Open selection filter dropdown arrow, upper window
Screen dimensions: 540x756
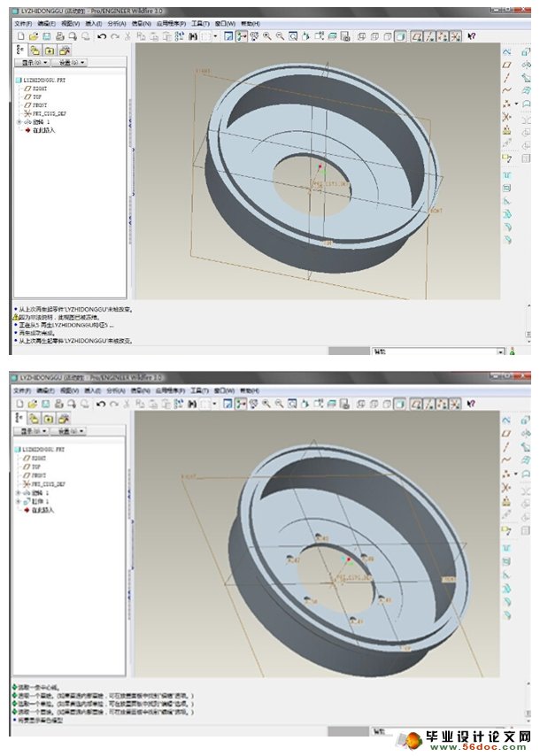(x=501, y=351)
